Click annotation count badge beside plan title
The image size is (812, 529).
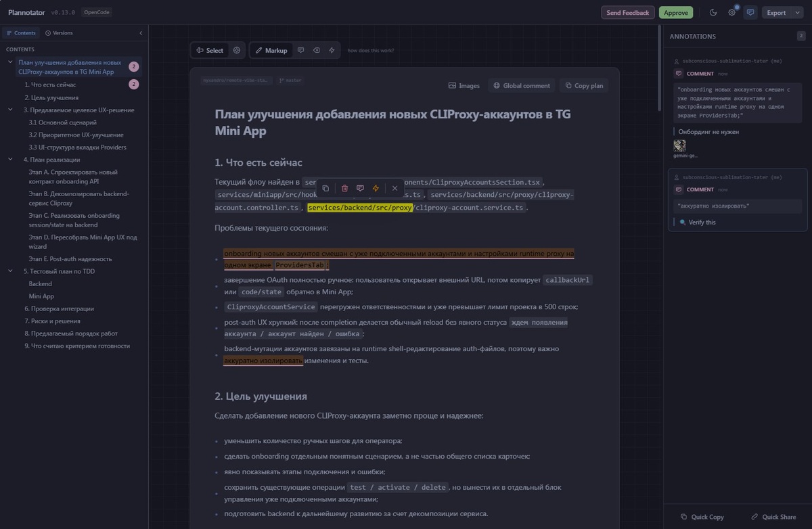pyautogui.click(x=134, y=66)
